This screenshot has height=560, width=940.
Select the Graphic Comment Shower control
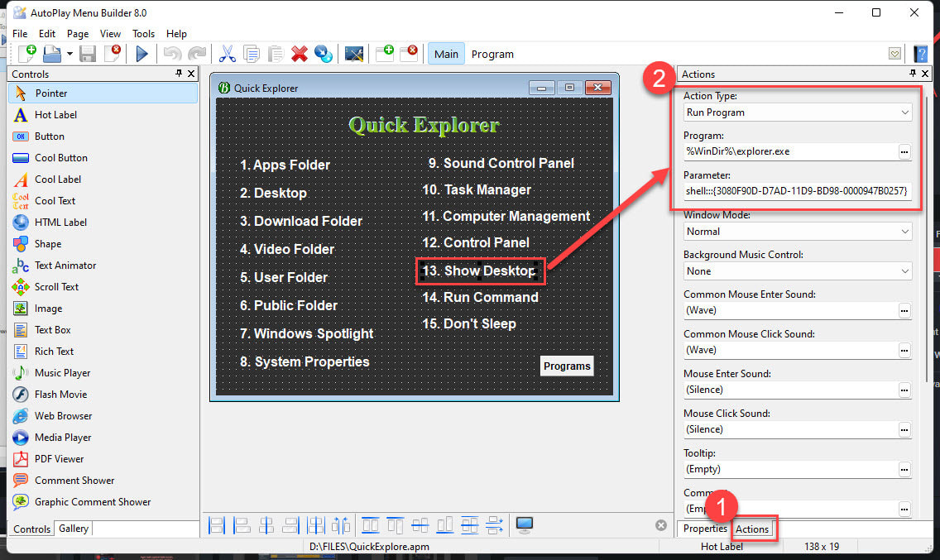point(103,502)
